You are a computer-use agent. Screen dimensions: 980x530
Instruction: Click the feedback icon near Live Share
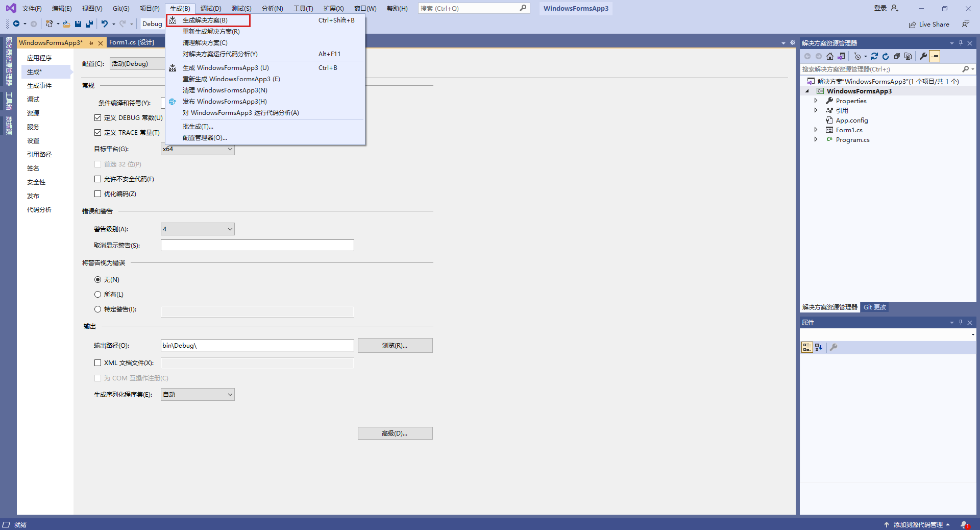(x=966, y=23)
